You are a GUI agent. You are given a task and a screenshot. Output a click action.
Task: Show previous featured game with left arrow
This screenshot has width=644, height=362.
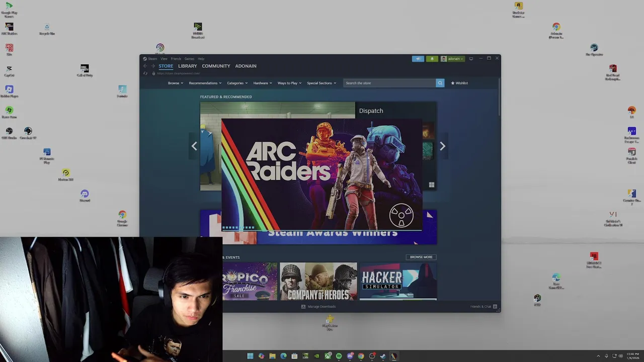(x=194, y=146)
